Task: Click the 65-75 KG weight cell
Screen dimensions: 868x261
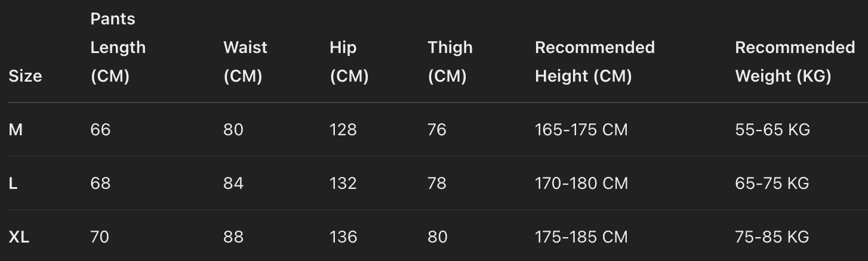Action: click(772, 184)
